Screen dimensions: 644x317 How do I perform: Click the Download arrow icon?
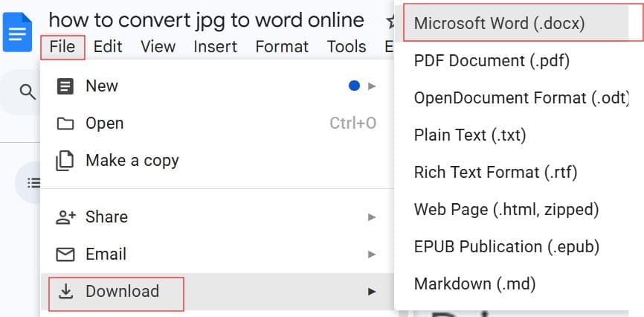coord(65,292)
